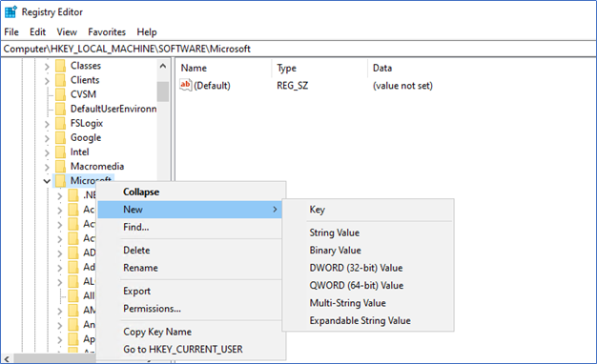This screenshot has width=597, height=364.
Task: Click the Intel folder icon
Action: point(60,152)
